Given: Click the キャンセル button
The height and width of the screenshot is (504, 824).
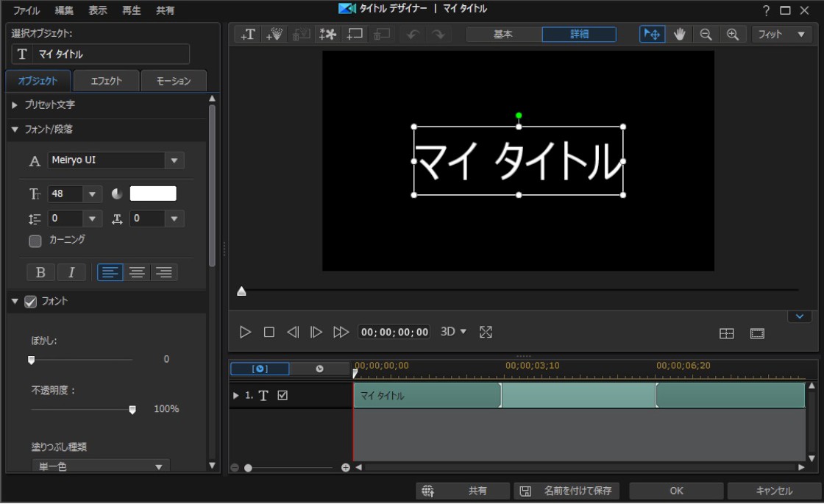Looking at the screenshot, I should point(774,491).
